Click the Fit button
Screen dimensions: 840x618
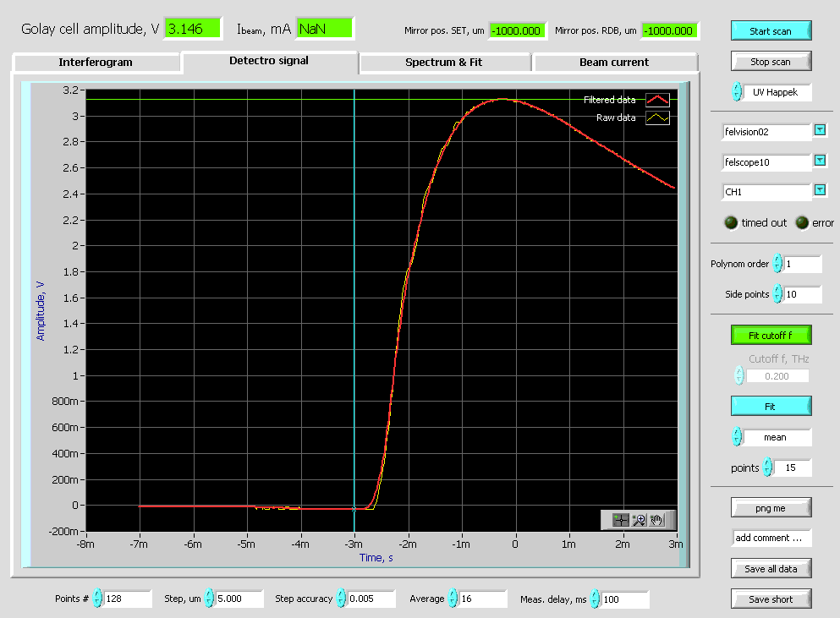click(x=771, y=407)
